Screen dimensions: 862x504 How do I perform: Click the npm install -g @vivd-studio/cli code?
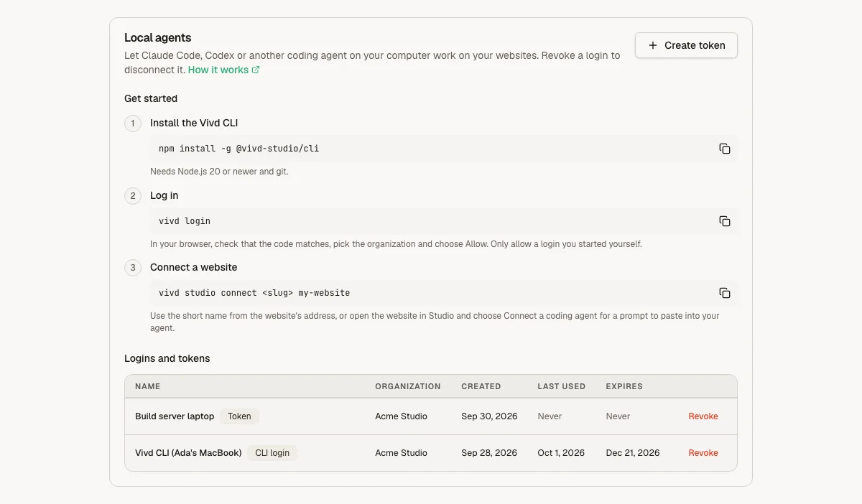[238, 149]
